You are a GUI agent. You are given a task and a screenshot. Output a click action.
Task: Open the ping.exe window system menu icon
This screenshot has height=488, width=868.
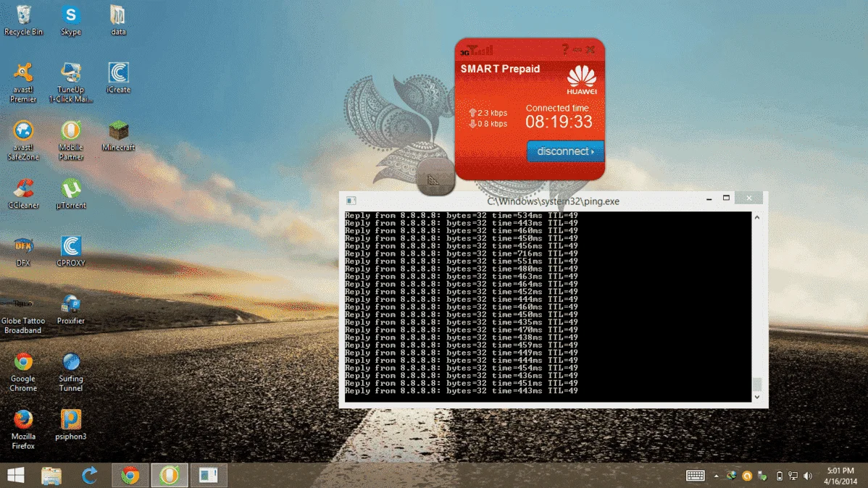pos(351,201)
